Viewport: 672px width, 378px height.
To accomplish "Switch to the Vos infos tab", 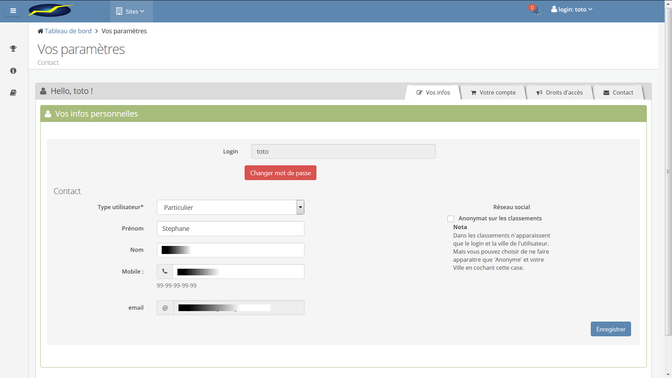I will click(x=433, y=93).
